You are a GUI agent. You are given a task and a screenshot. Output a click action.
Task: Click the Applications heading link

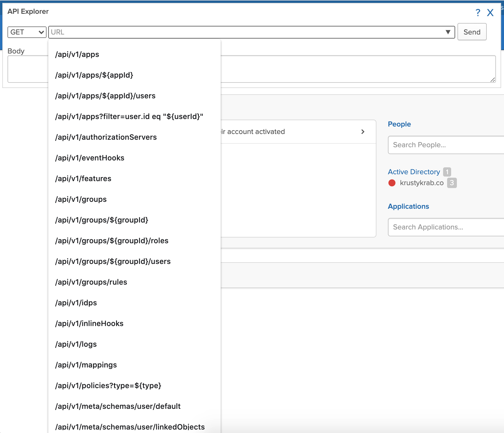(408, 206)
